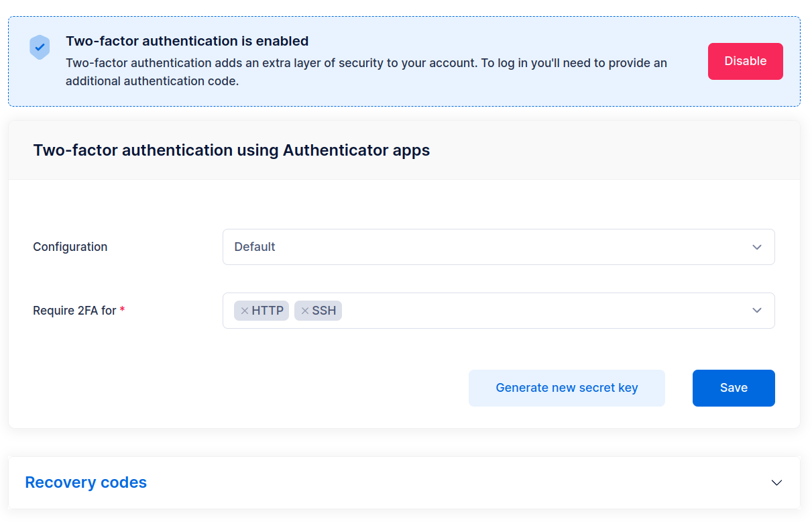Click the Require 2FA field chevron icon
The height and width of the screenshot is (522, 812).
(757, 310)
